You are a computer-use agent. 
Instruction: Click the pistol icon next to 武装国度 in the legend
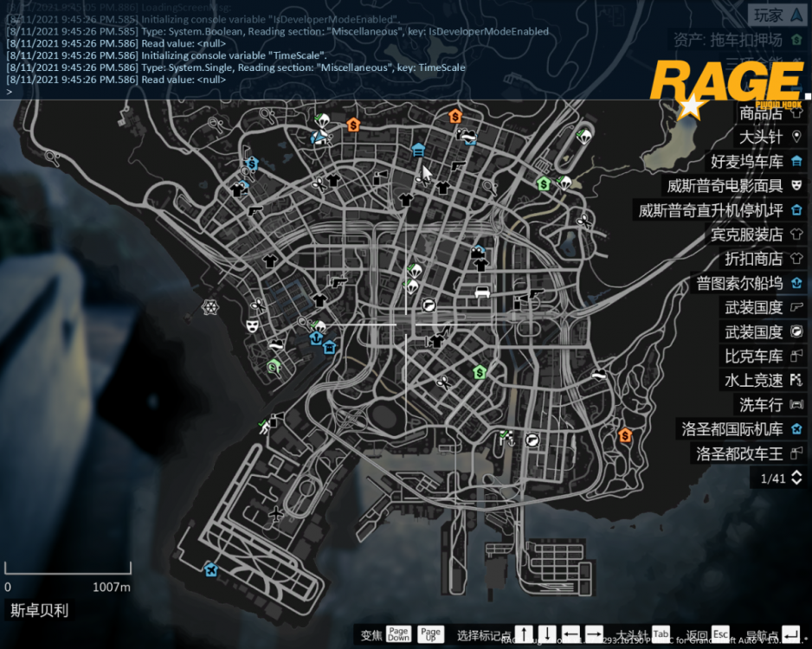[x=796, y=307]
